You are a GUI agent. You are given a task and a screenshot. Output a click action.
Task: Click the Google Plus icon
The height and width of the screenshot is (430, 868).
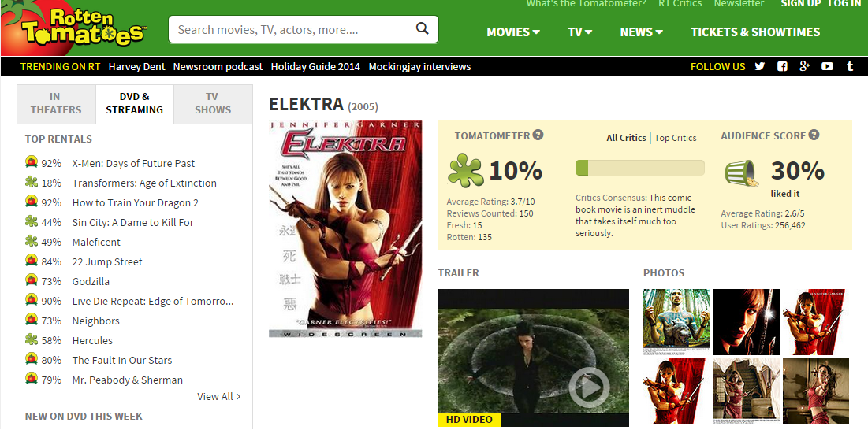click(805, 66)
